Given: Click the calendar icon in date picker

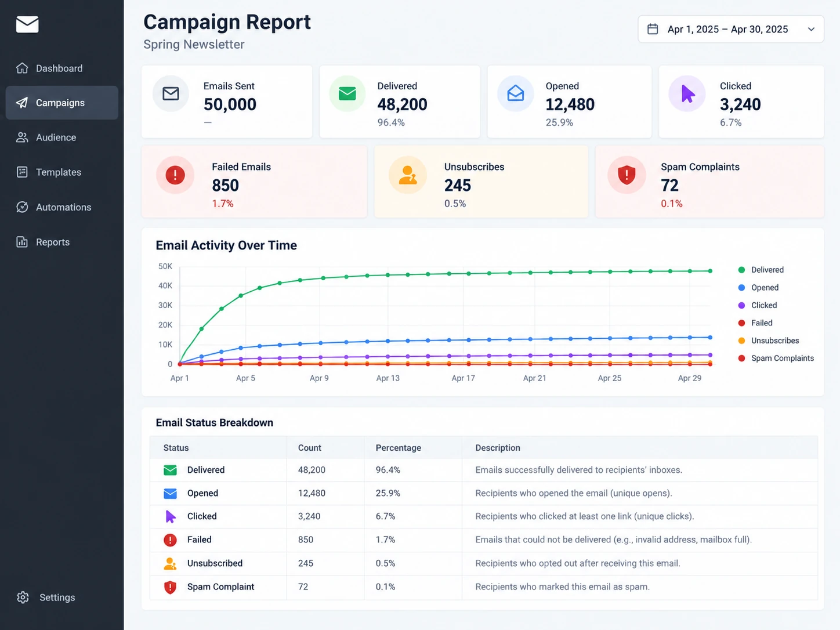Looking at the screenshot, I should tap(653, 29).
